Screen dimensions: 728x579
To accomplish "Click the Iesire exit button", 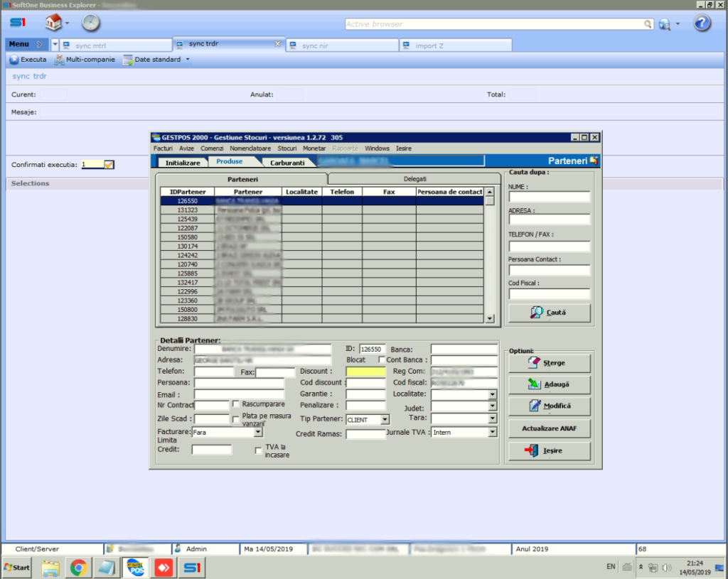I will coord(550,450).
